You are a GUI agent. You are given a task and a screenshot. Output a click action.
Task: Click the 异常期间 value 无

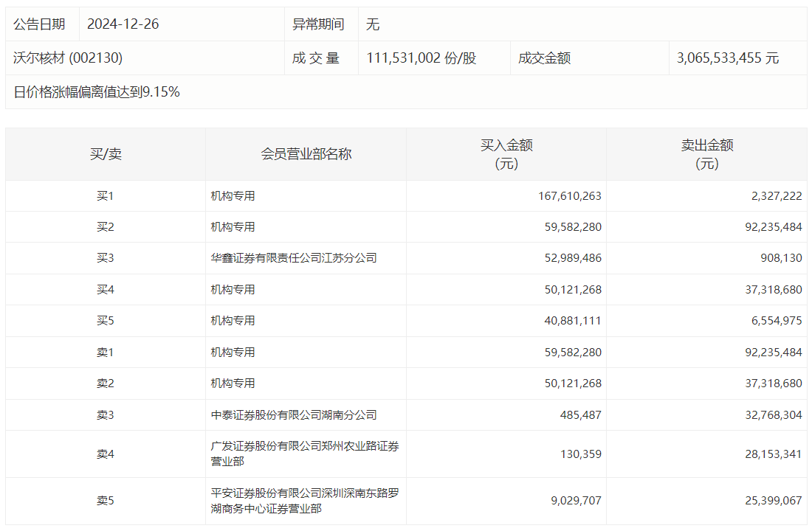[x=373, y=24]
